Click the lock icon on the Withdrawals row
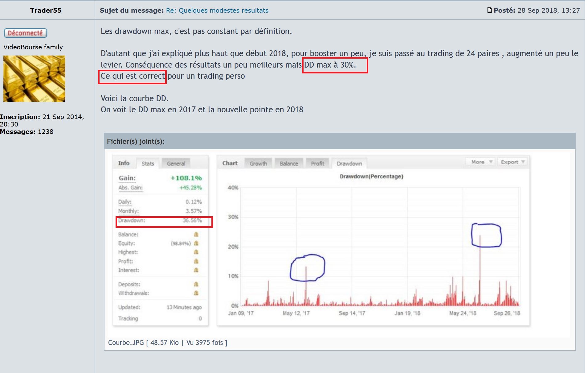 tap(196, 293)
